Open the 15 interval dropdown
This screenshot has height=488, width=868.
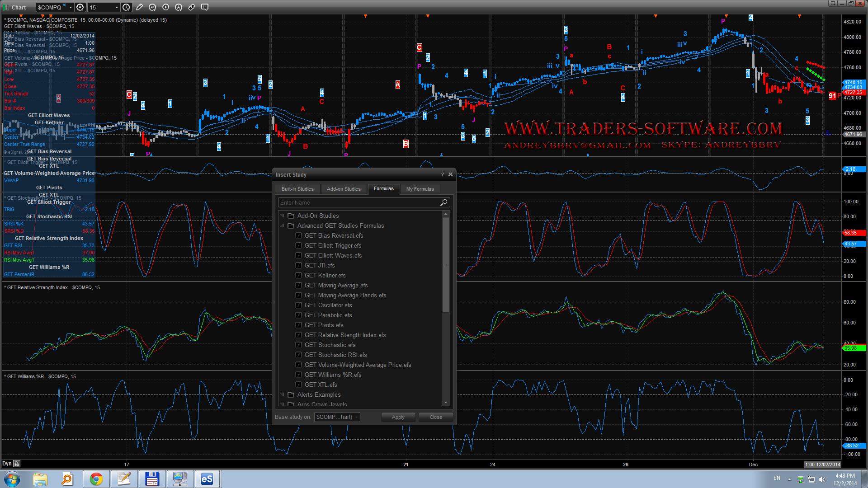coord(117,7)
